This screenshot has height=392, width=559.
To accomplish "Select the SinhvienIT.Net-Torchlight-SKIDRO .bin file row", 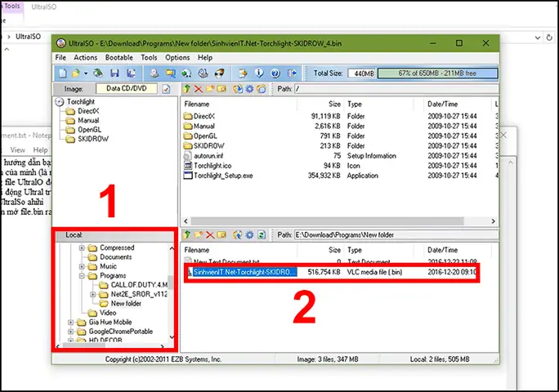I will tap(332, 272).
